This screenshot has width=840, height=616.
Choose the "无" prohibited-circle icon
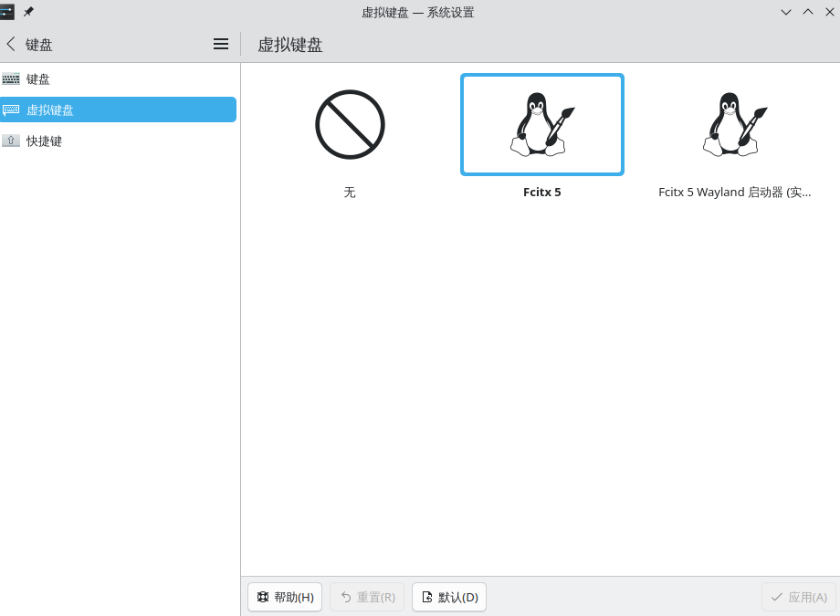(x=350, y=124)
